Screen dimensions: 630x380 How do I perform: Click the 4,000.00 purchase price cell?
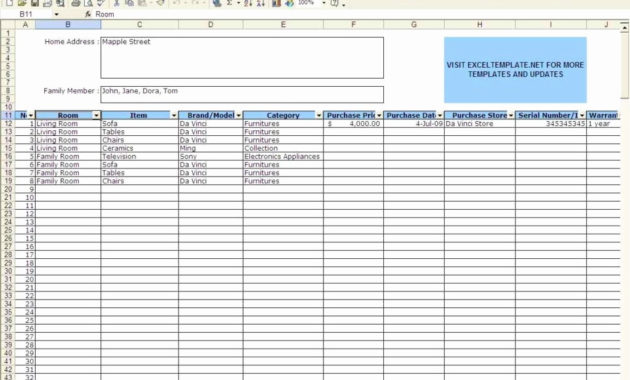point(353,124)
